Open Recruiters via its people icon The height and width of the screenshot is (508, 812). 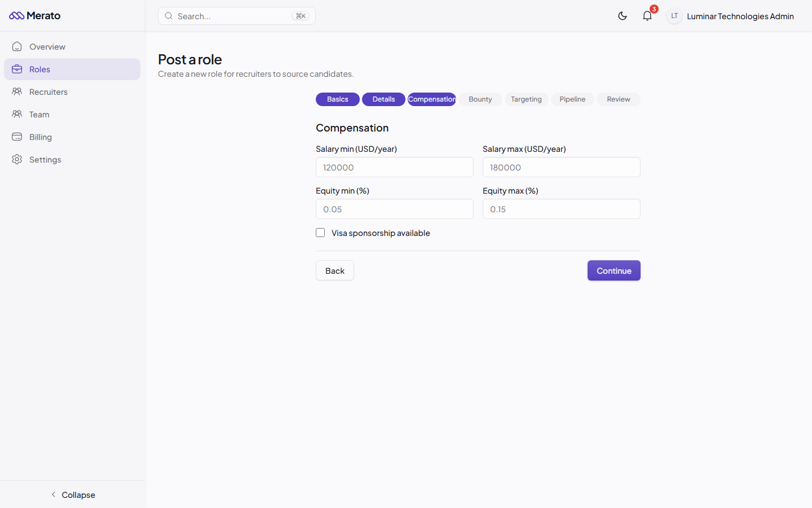coord(17,91)
